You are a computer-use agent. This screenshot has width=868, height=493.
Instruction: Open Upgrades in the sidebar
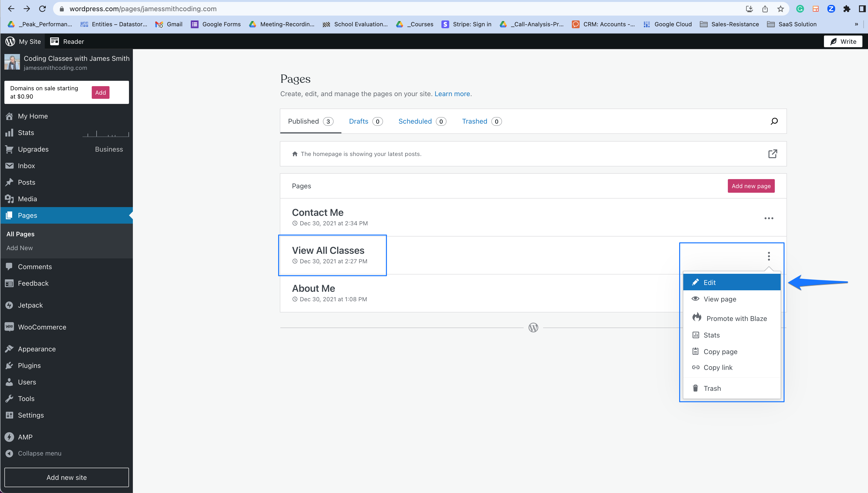tap(66, 149)
